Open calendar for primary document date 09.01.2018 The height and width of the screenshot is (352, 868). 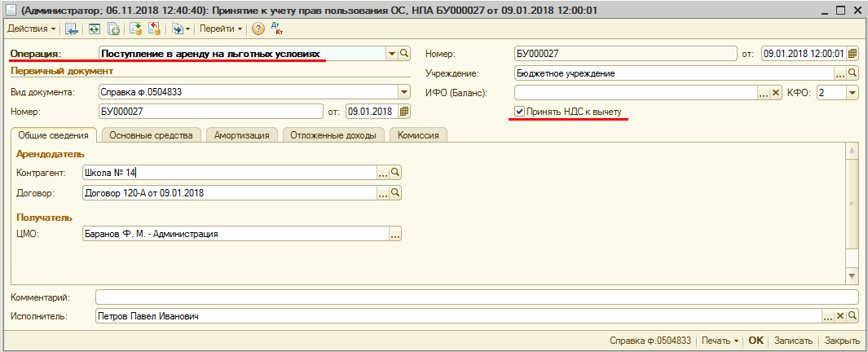point(404,112)
